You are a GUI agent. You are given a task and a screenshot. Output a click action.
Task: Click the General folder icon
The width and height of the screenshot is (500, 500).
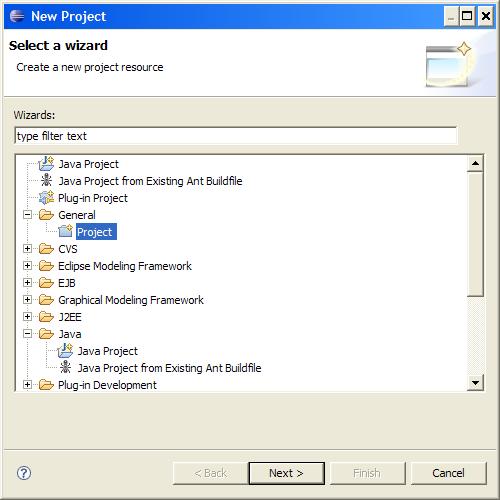46,215
